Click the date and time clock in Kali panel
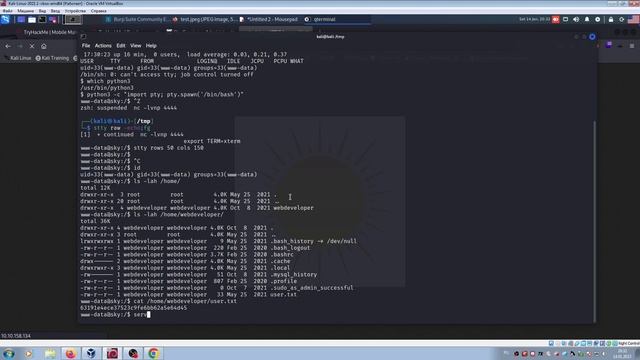The width and height of the screenshot is (640, 360). click(534, 19)
